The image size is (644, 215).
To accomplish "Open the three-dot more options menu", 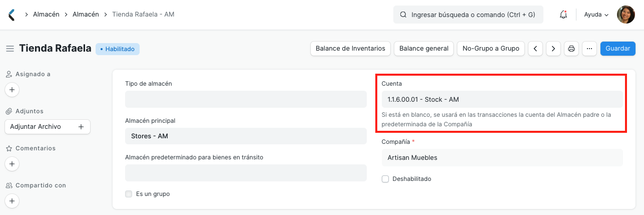I will [x=589, y=49].
